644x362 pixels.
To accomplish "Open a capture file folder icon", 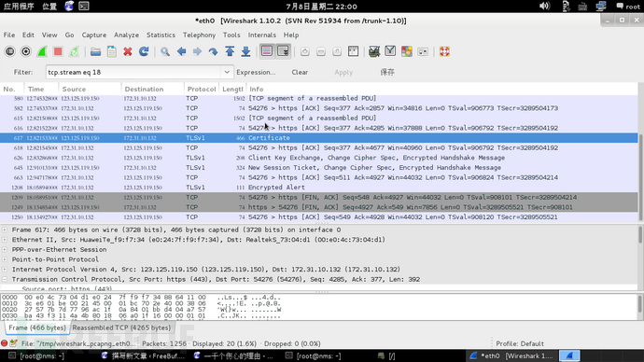I will 96,51.
